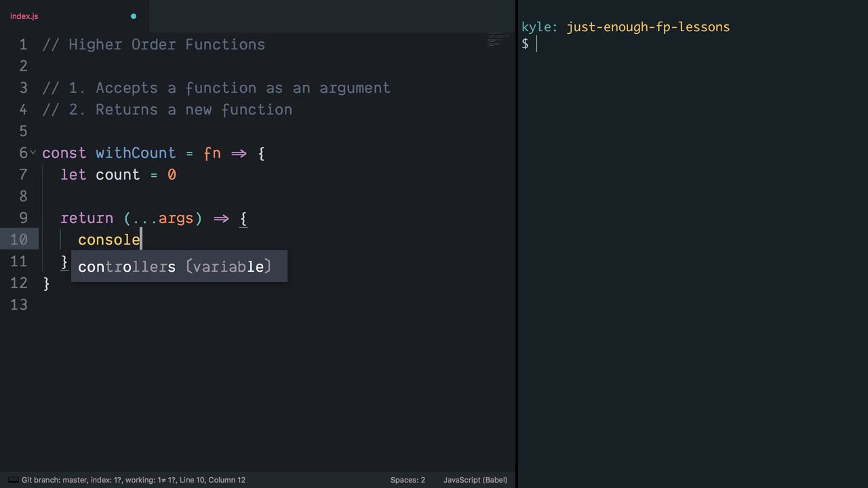This screenshot has height=488, width=868.
Task: Click the console text on line 10
Action: click(x=108, y=239)
